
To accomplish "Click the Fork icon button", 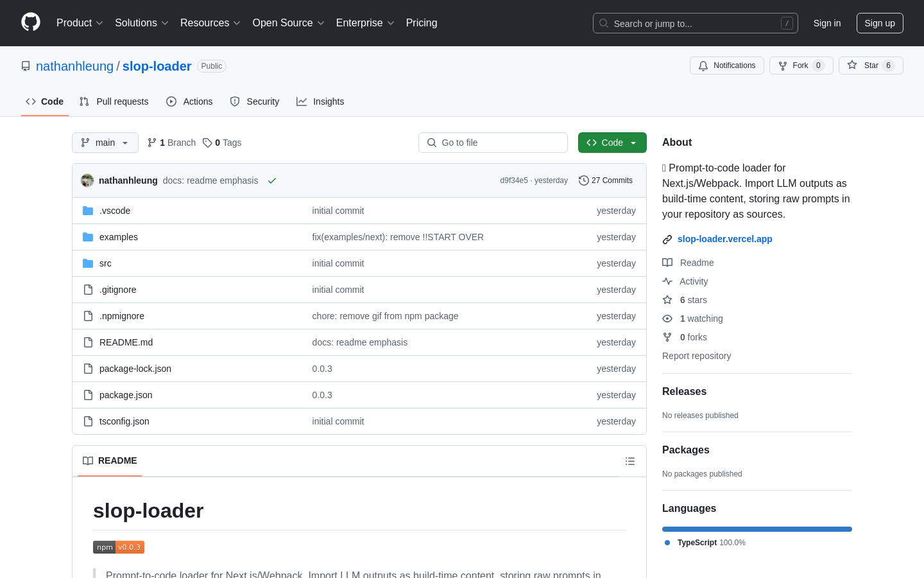I will 801,66.
